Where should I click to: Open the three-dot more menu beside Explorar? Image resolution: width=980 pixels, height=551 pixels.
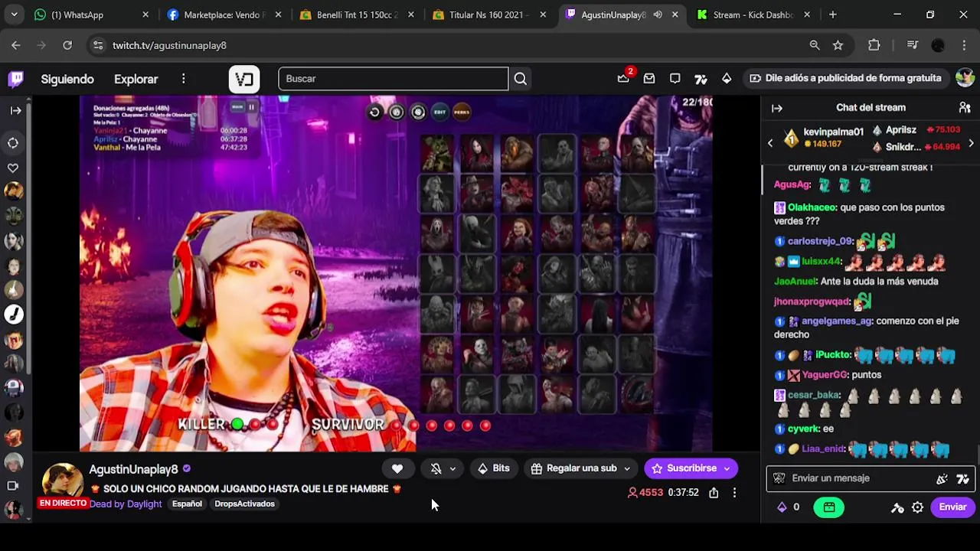183,79
